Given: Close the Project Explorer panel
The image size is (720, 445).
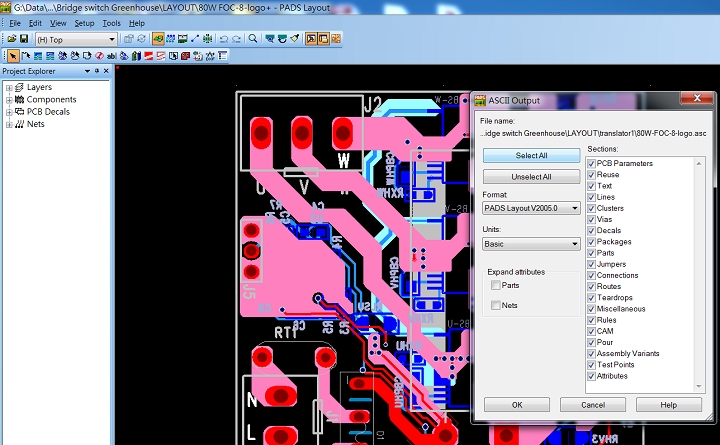Looking at the screenshot, I should [108, 72].
